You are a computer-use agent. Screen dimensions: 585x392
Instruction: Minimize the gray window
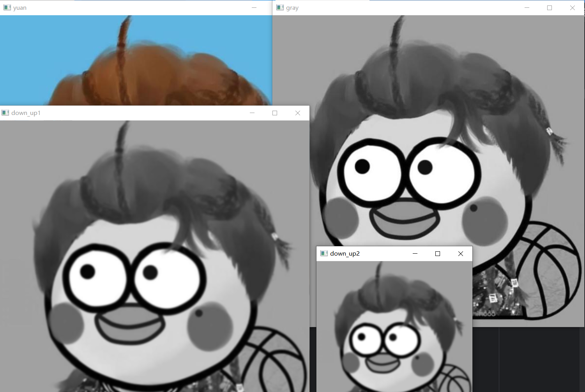(527, 8)
